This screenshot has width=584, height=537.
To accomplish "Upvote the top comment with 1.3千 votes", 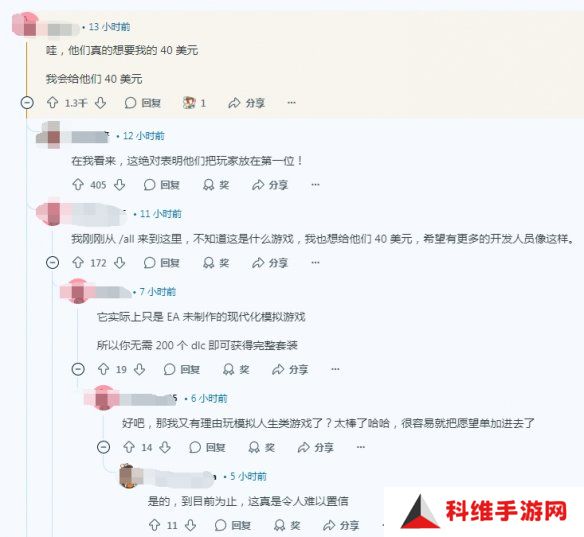I will (53, 103).
